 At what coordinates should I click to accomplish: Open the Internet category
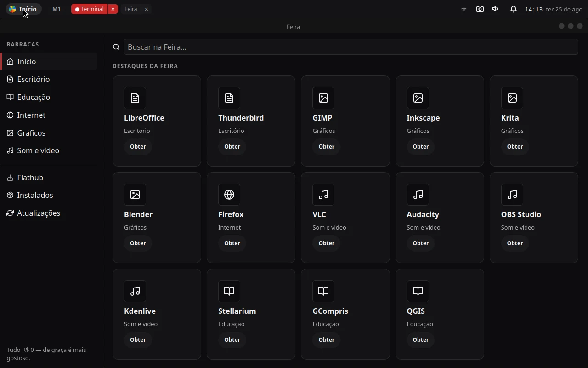[49, 115]
